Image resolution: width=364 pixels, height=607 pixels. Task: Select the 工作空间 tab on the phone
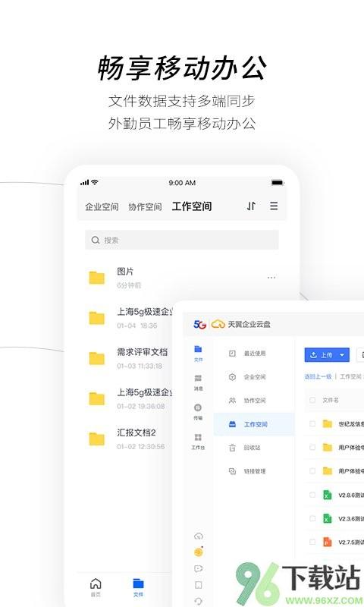pos(192,206)
